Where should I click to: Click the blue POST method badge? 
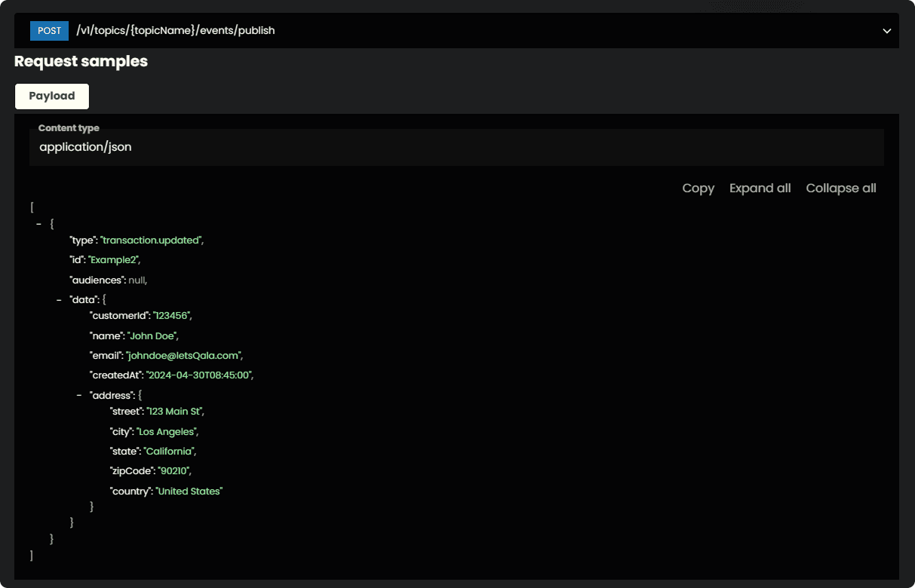pyautogui.click(x=49, y=31)
